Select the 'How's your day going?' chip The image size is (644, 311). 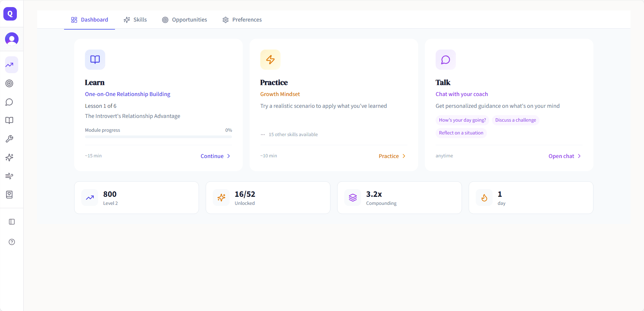tap(462, 120)
